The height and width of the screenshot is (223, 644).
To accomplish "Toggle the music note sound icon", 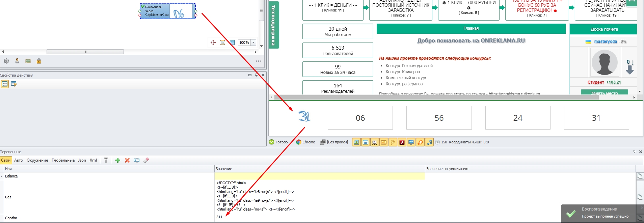I will click(x=429, y=142).
